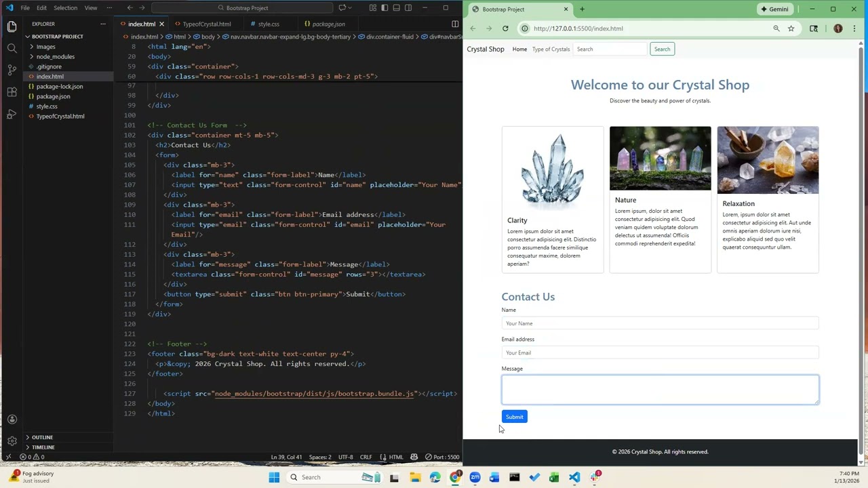Click the VS Code split editor icon

[455, 24]
